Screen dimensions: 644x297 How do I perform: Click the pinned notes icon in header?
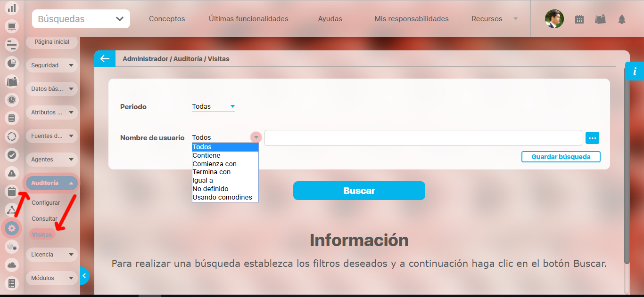pos(600,19)
